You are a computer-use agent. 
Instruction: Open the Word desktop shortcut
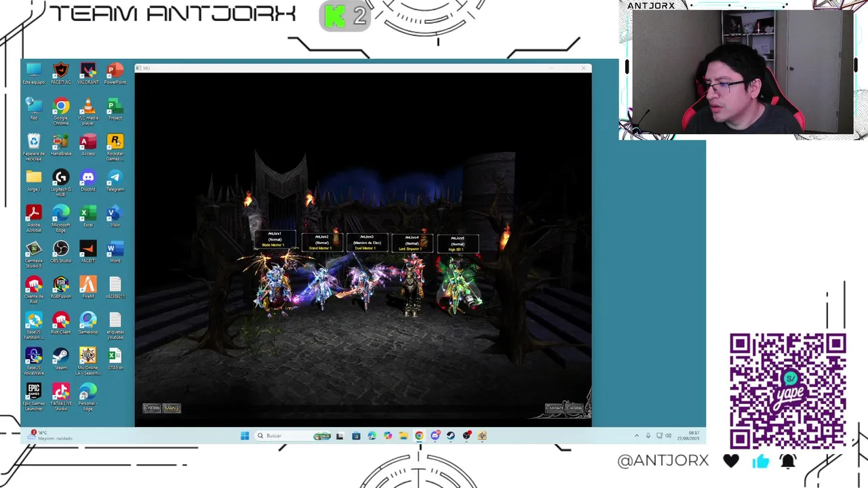point(115,252)
